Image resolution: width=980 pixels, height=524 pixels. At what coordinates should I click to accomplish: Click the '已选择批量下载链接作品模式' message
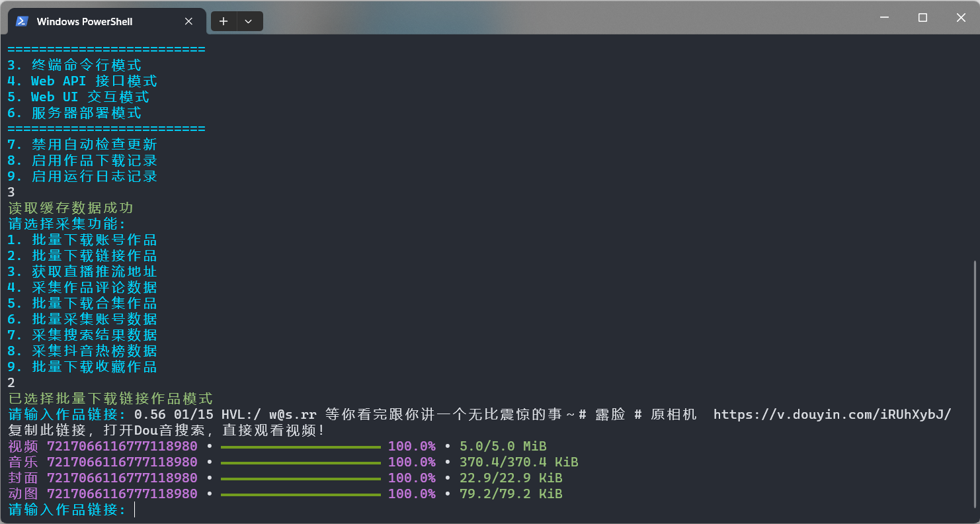tap(110, 399)
